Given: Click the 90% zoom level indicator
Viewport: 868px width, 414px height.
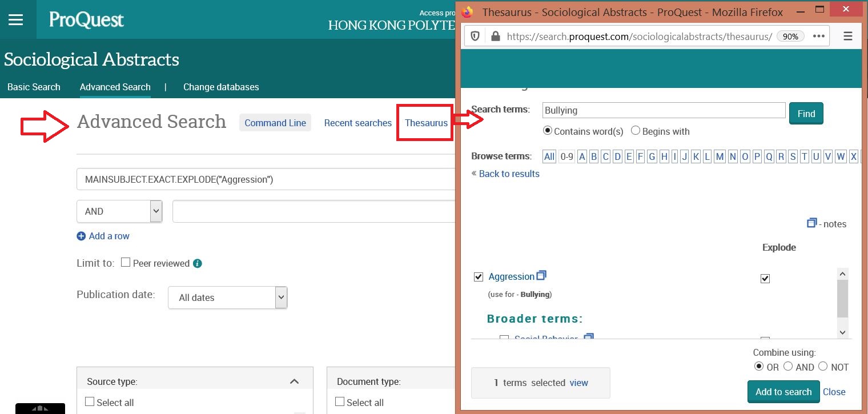Looking at the screenshot, I should click(x=790, y=36).
